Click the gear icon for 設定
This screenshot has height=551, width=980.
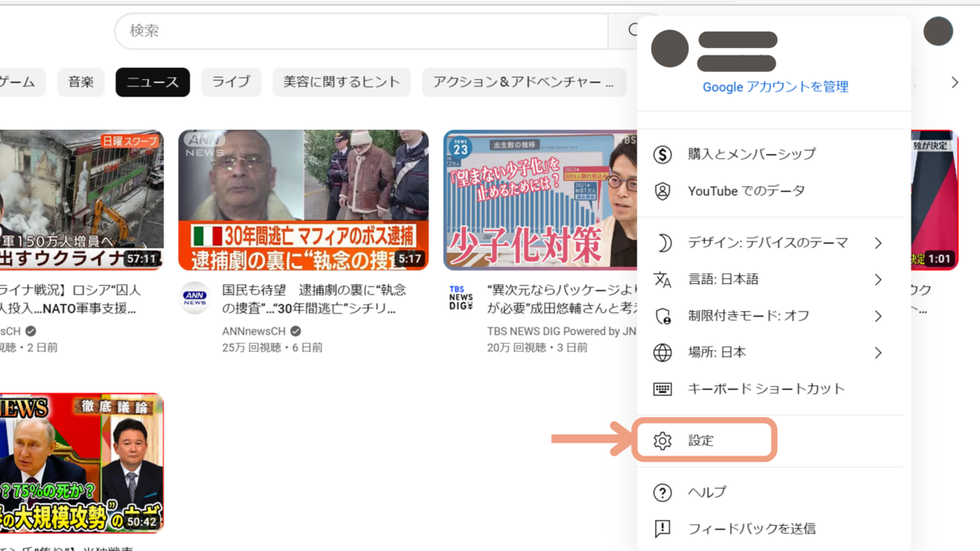(x=662, y=441)
